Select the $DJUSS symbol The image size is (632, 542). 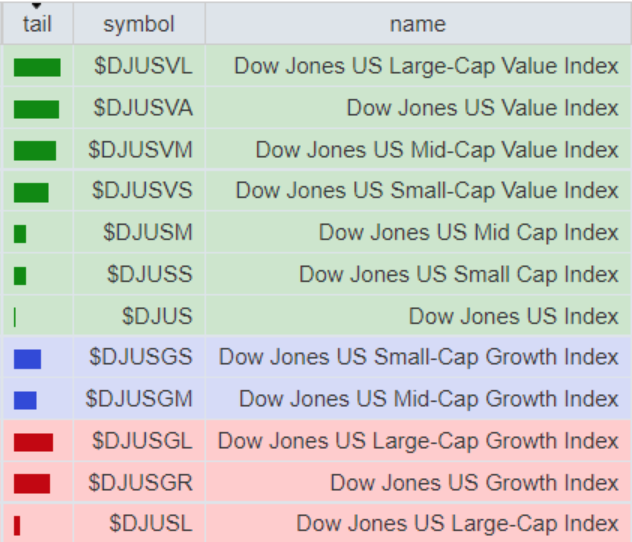(x=150, y=274)
